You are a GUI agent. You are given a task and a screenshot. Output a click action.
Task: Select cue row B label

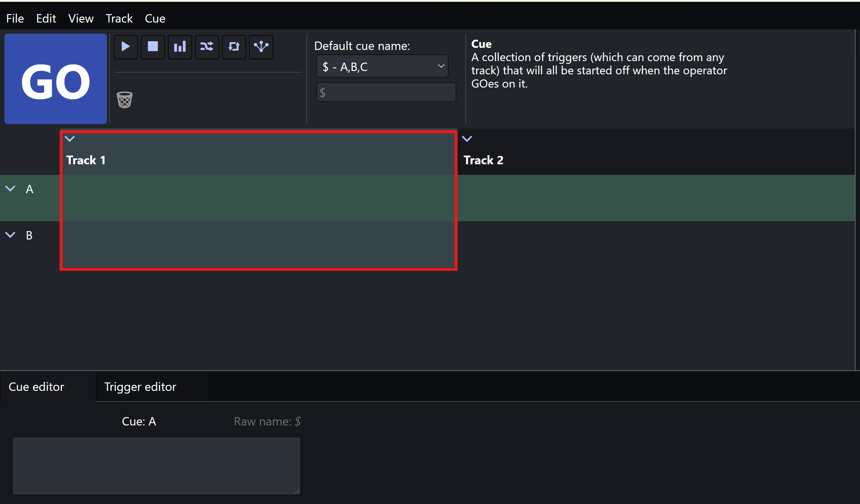tap(29, 235)
